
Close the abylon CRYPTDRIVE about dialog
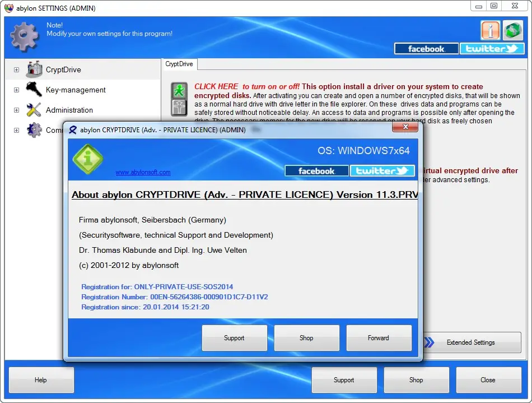(405, 127)
